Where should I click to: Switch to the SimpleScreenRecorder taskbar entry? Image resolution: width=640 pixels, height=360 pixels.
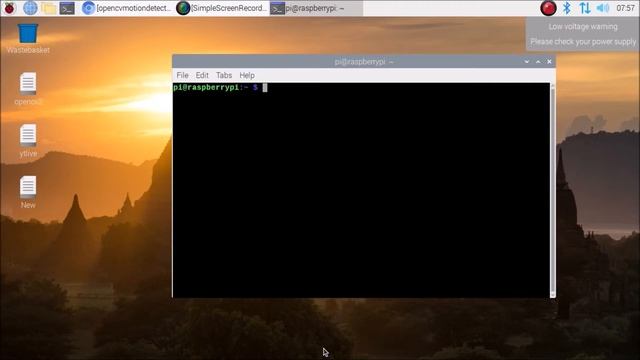pyautogui.click(x=222, y=8)
